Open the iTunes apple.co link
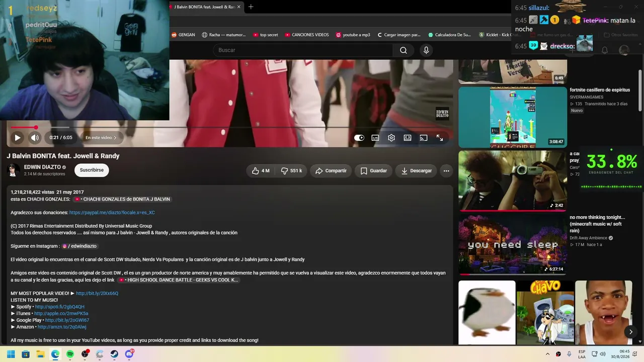This screenshot has width=644, height=362. tap(61, 314)
